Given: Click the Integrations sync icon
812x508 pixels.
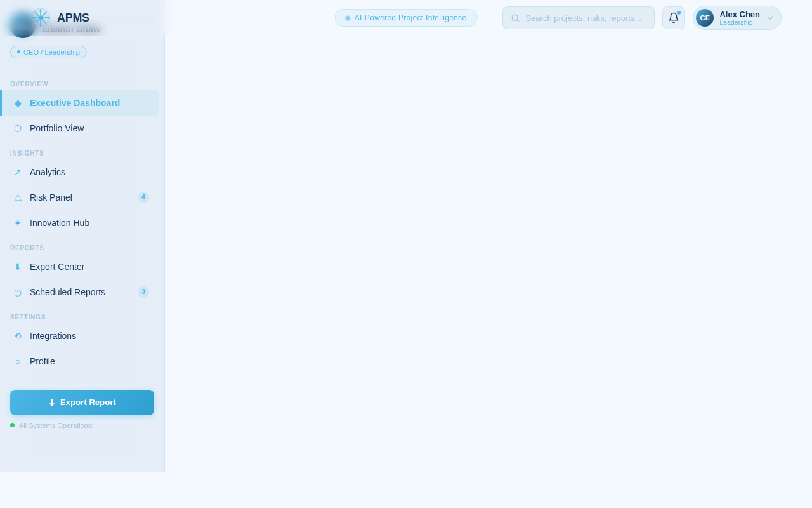Looking at the screenshot, I should coord(18,336).
